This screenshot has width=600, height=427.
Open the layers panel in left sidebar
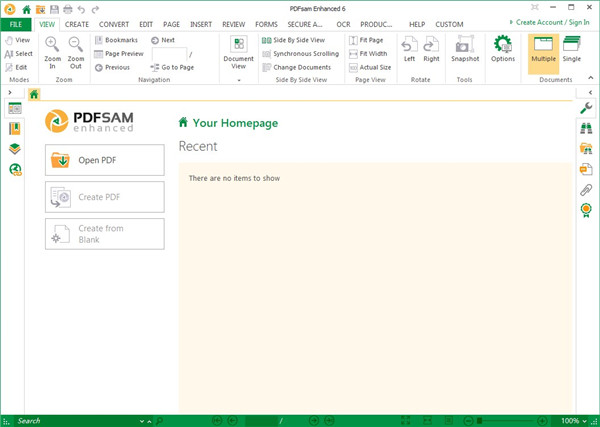(14, 149)
